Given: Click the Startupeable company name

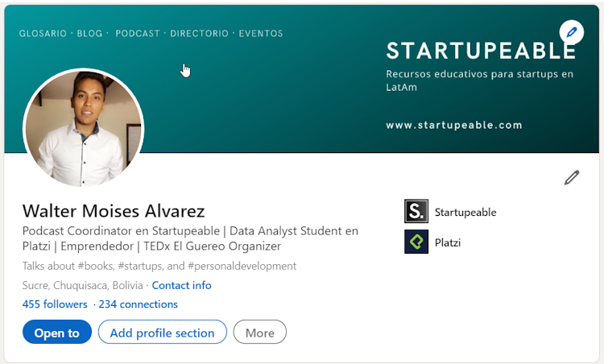Looking at the screenshot, I should click(465, 213).
